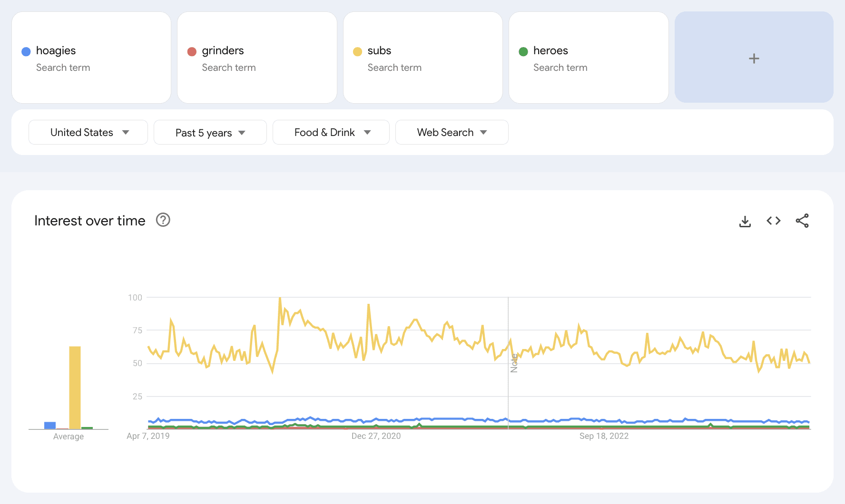Image resolution: width=845 pixels, height=504 pixels.
Task: Open the Food & Drink category dropdown
Action: click(x=331, y=132)
